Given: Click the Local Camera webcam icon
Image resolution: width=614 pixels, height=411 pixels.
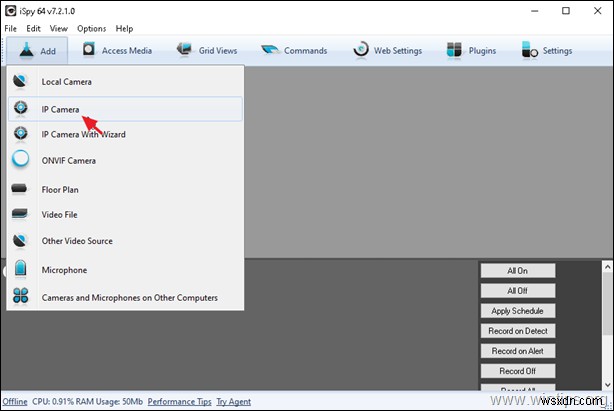Looking at the screenshot, I should (x=20, y=81).
